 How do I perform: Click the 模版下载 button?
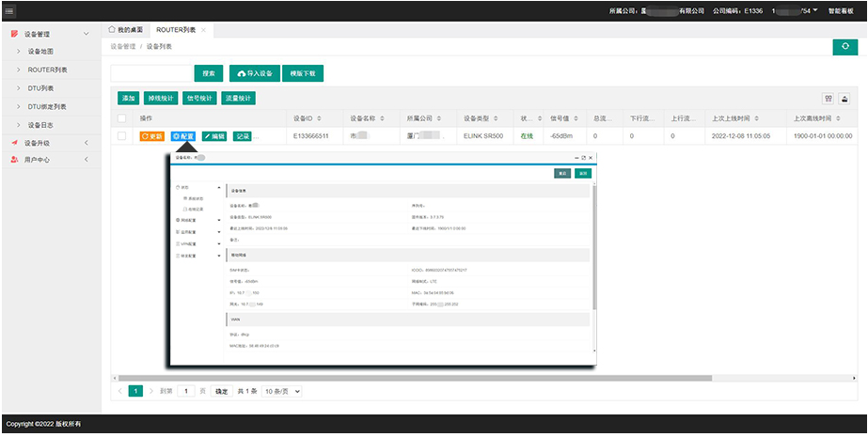pyautogui.click(x=303, y=73)
